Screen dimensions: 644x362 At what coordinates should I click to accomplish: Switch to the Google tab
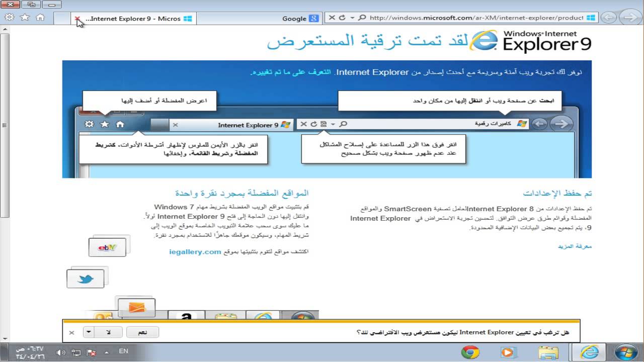[x=259, y=18]
